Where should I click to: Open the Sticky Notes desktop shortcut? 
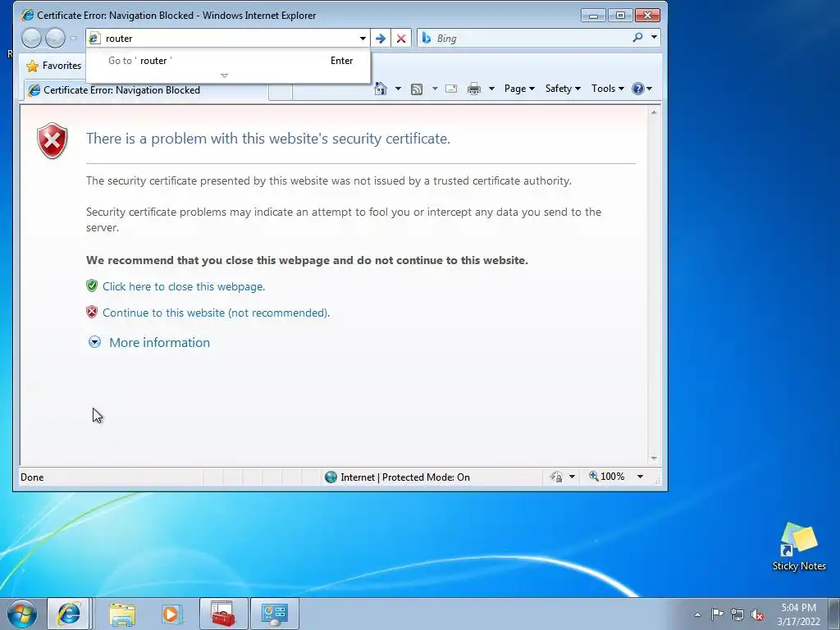(x=799, y=547)
